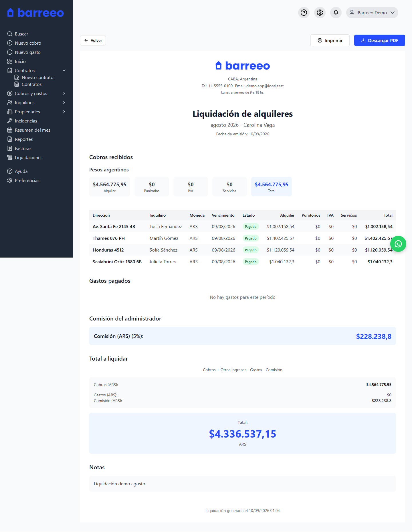This screenshot has height=532, width=412.
Task: Select Nuevo cobro menu item
Action: [x=28, y=43]
